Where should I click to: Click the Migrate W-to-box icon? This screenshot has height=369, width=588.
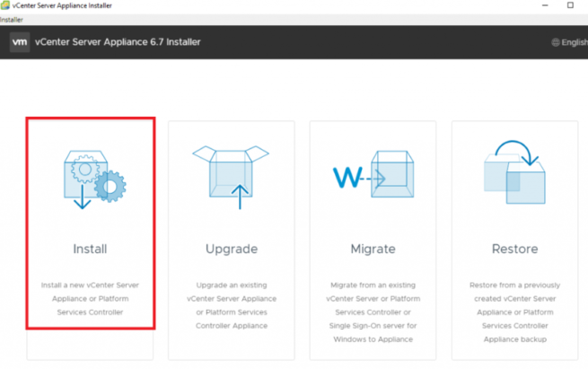click(x=373, y=174)
